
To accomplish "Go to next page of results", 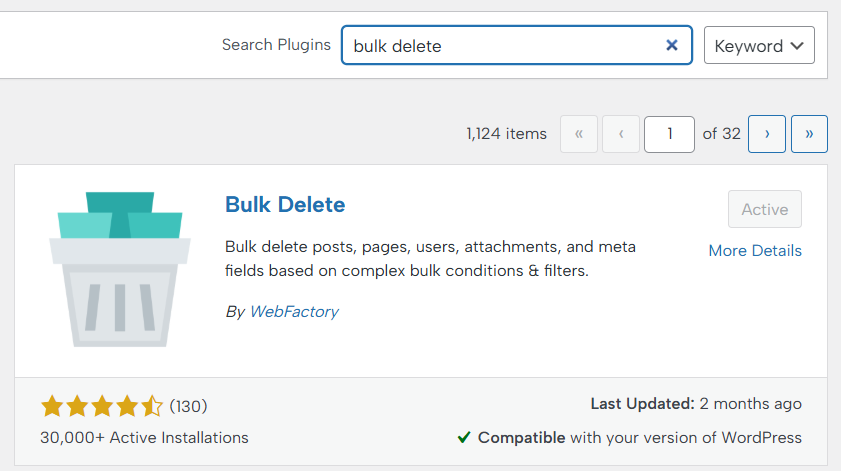I will (766, 134).
